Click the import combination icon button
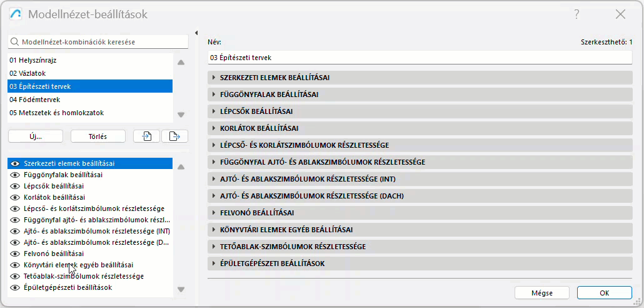Image resolution: width=644 pixels, height=308 pixels. pyautogui.click(x=147, y=136)
